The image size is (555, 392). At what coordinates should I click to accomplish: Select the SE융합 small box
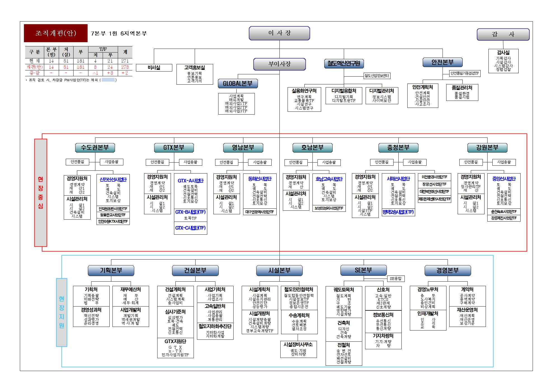pyautogui.click(x=396, y=279)
